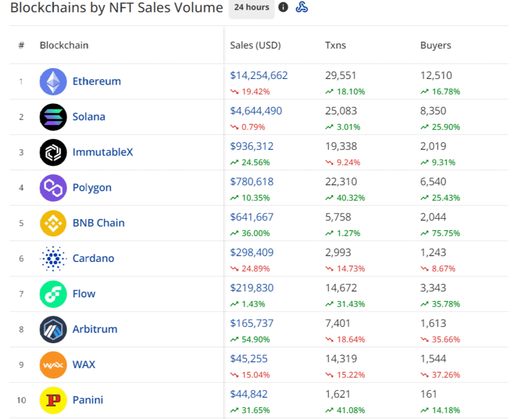
Task: Click the Blockchain column header
Action: point(64,45)
